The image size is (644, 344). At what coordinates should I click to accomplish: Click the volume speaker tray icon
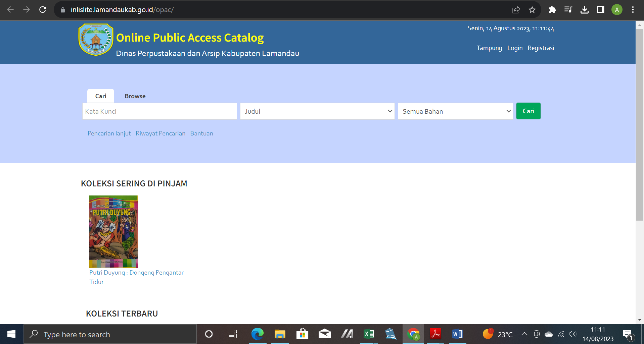(x=572, y=334)
